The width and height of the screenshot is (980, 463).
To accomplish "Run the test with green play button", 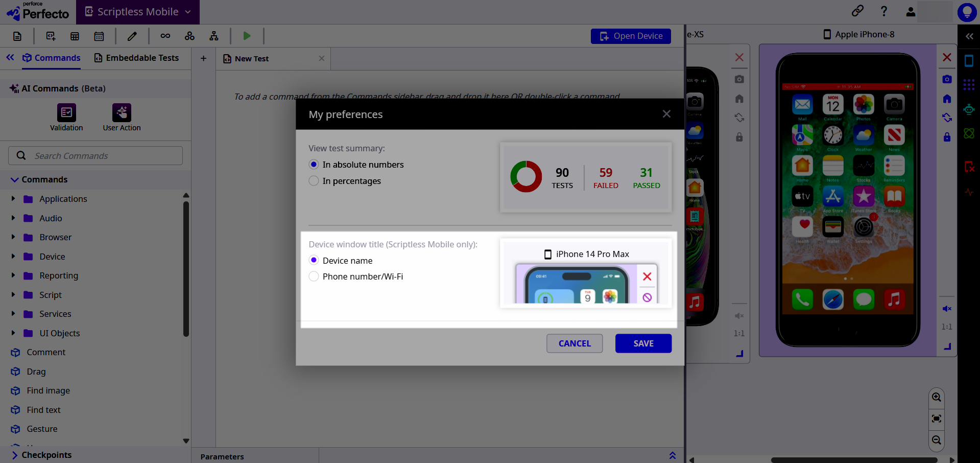I will [x=247, y=36].
